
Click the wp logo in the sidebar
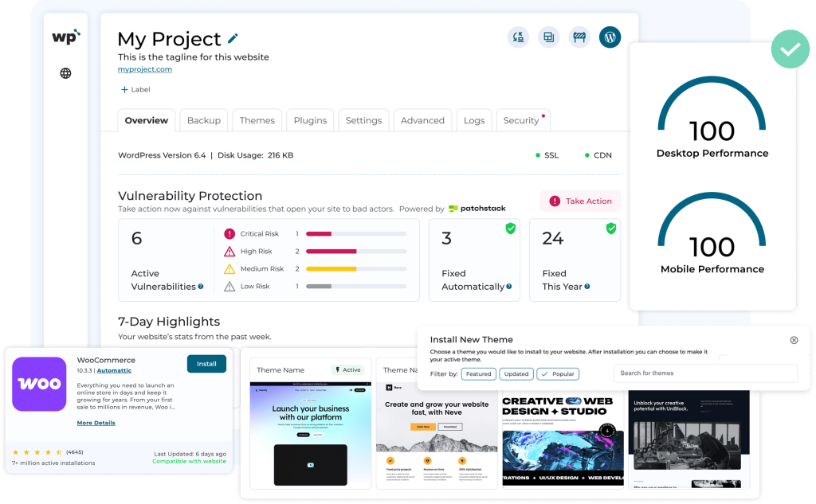pos(66,36)
